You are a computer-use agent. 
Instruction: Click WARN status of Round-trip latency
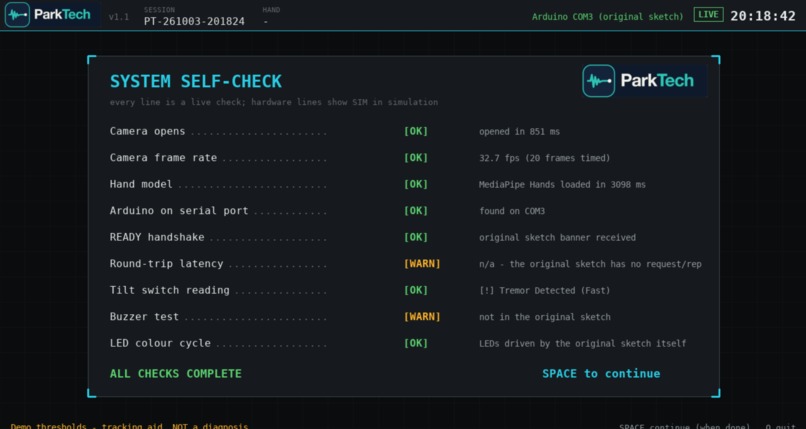422,264
